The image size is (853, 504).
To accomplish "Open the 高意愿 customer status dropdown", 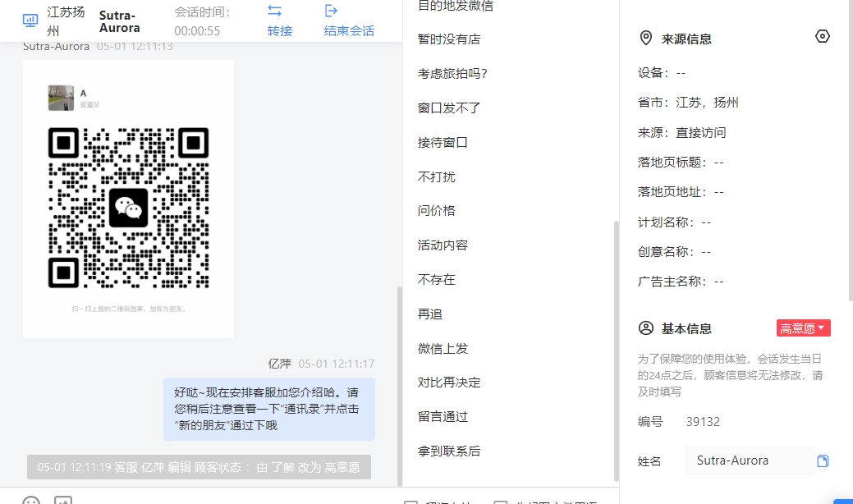I will [x=803, y=328].
